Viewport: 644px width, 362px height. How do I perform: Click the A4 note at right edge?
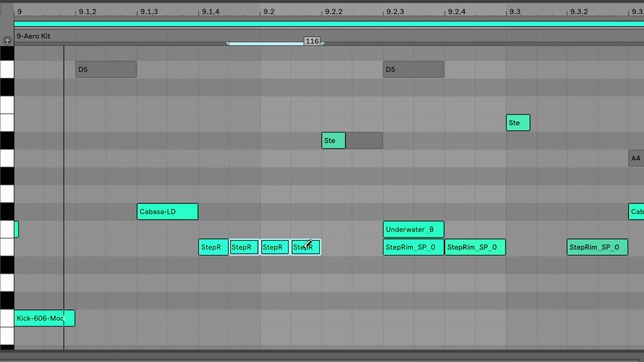[x=636, y=158]
